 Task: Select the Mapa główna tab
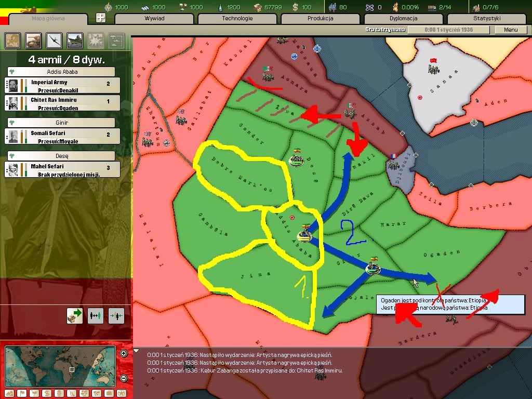click(x=48, y=19)
